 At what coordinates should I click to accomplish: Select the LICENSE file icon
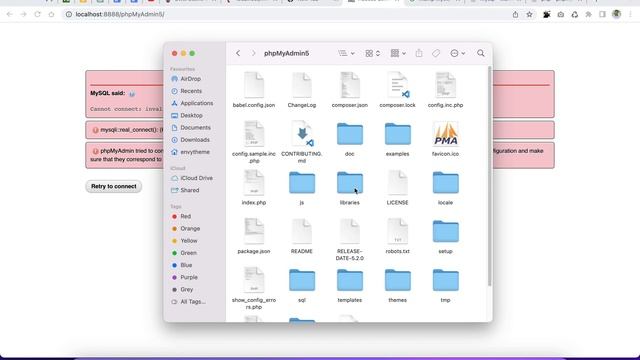398,182
